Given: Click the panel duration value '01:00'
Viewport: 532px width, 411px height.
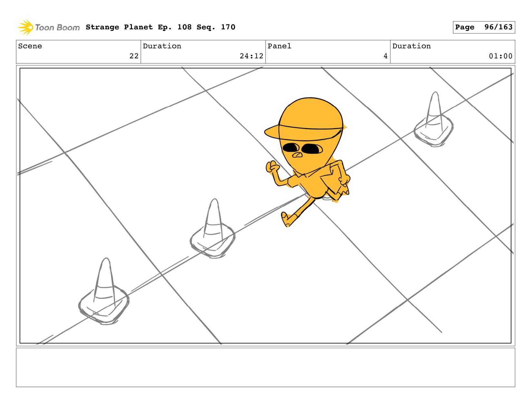Looking at the screenshot, I should [501, 56].
